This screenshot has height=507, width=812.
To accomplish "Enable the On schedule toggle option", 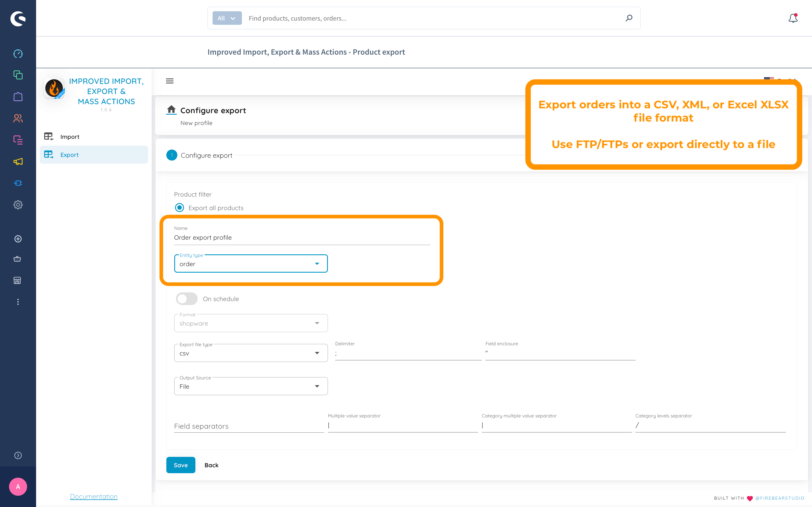I will (x=186, y=299).
